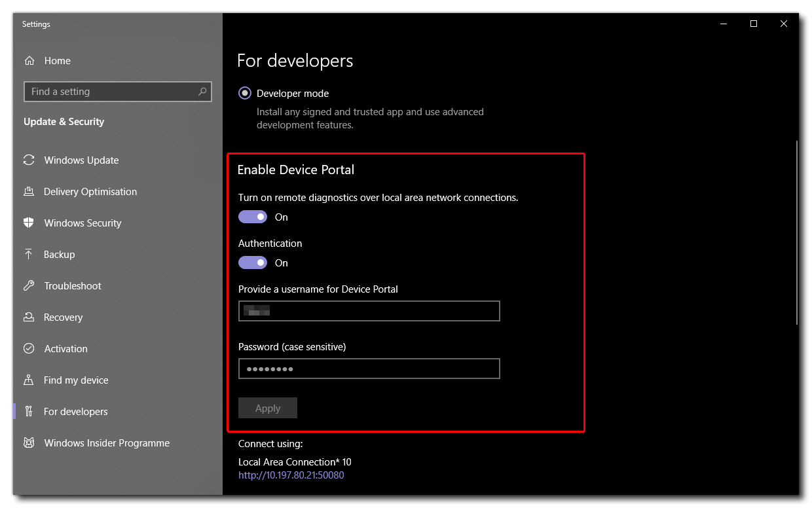Turn off remote diagnostics toggle
The image size is (812, 508).
pos(253,217)
